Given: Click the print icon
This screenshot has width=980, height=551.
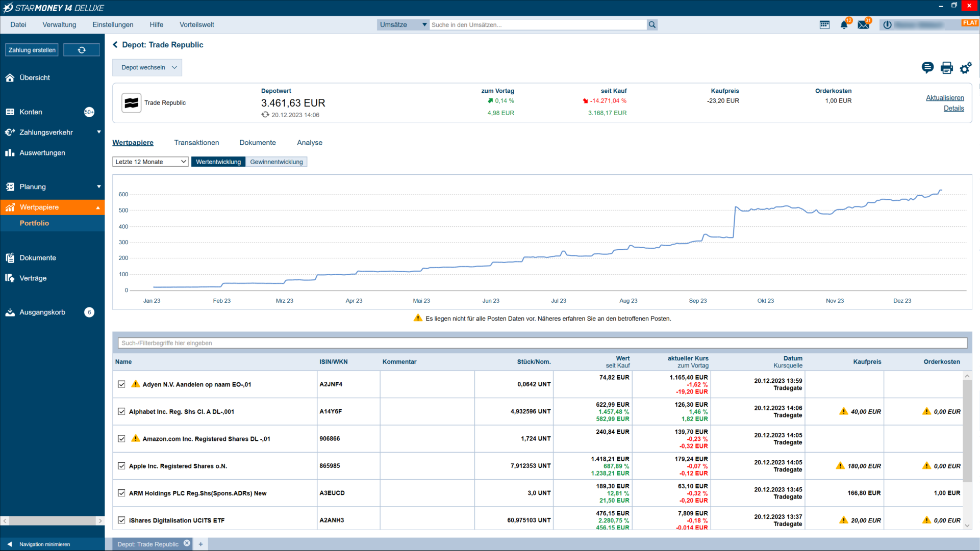Looking at the screenshot, I should (947, 67).
